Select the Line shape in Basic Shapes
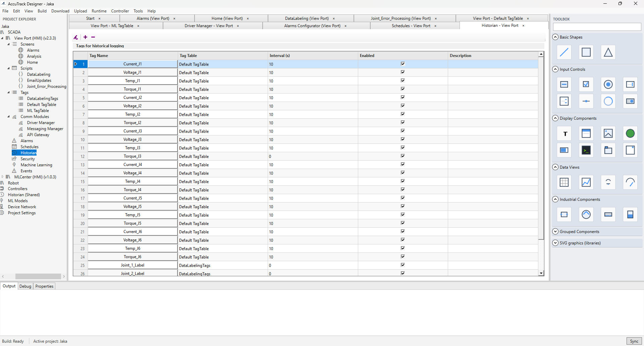The height and width of the screenshot is (346, 644). (564, 52)
